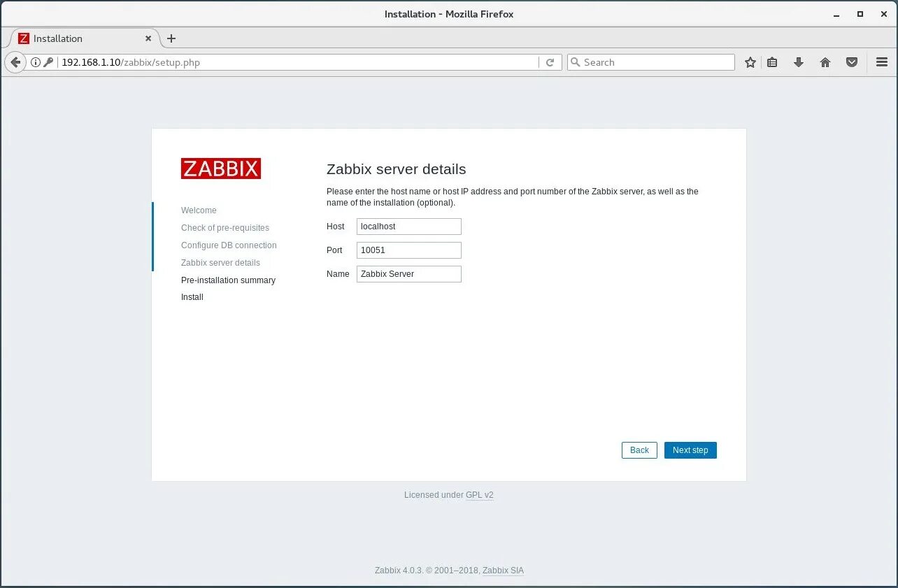Close the Installation tab
Screen dimensions: 898x588
148,38
